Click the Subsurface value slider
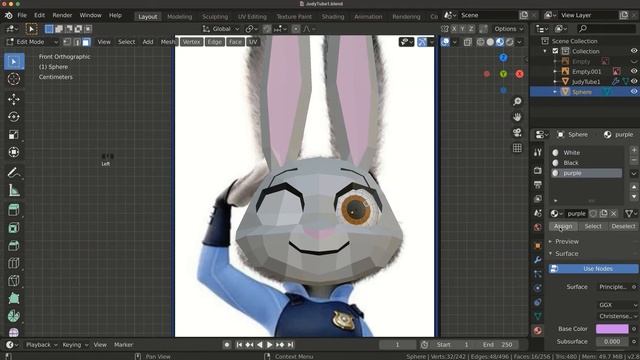The image size is (640, 360). point(612,341)
